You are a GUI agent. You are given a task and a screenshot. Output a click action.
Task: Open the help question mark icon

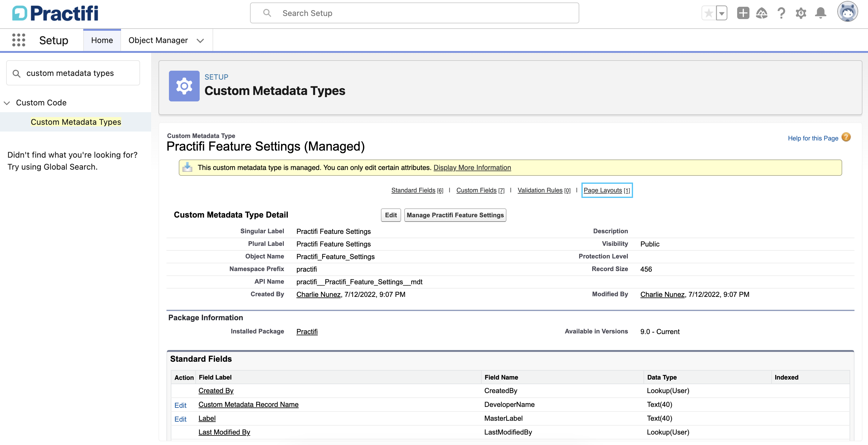tap(781, 13)
